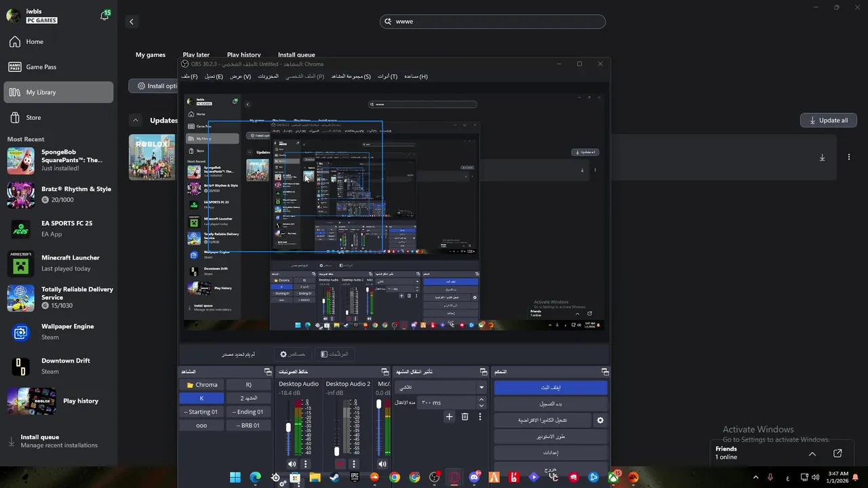Open Discord from the Windows taskbar
The width and height of the screenshot is (868, 488).
pyautogui.click(x=474, y=478)
